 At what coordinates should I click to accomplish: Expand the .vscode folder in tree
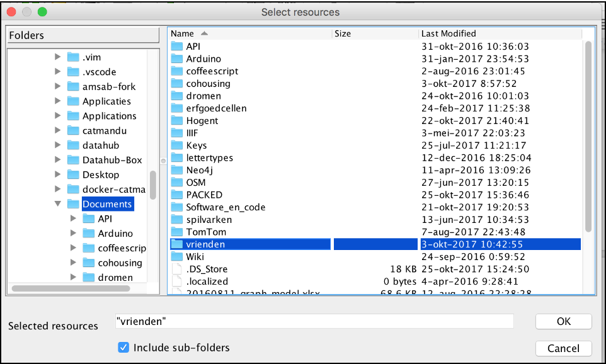(x=58, y=72)
